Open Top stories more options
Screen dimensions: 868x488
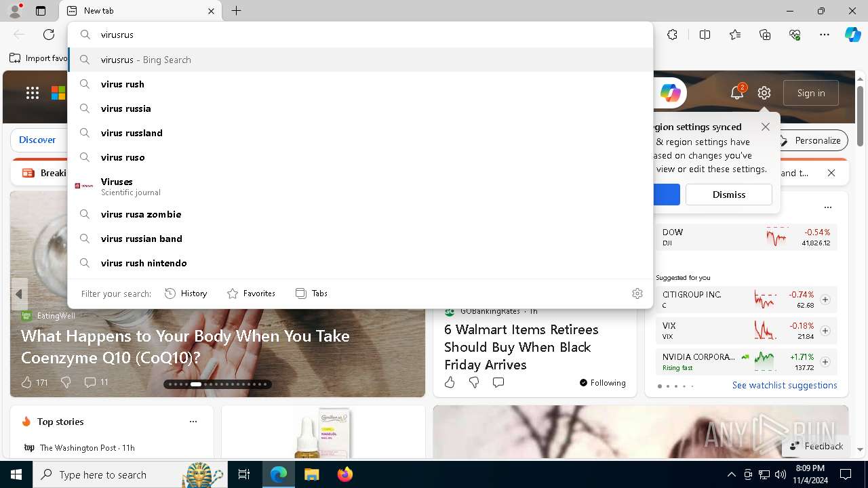click(x=193, y=422)
